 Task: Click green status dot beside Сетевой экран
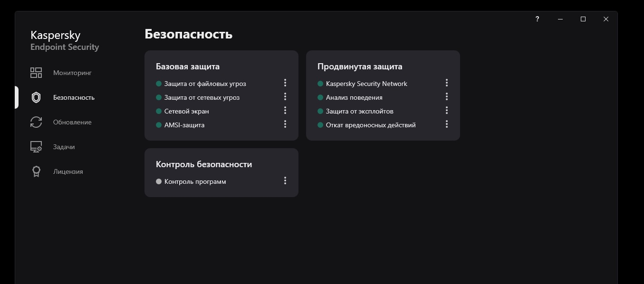159,111
